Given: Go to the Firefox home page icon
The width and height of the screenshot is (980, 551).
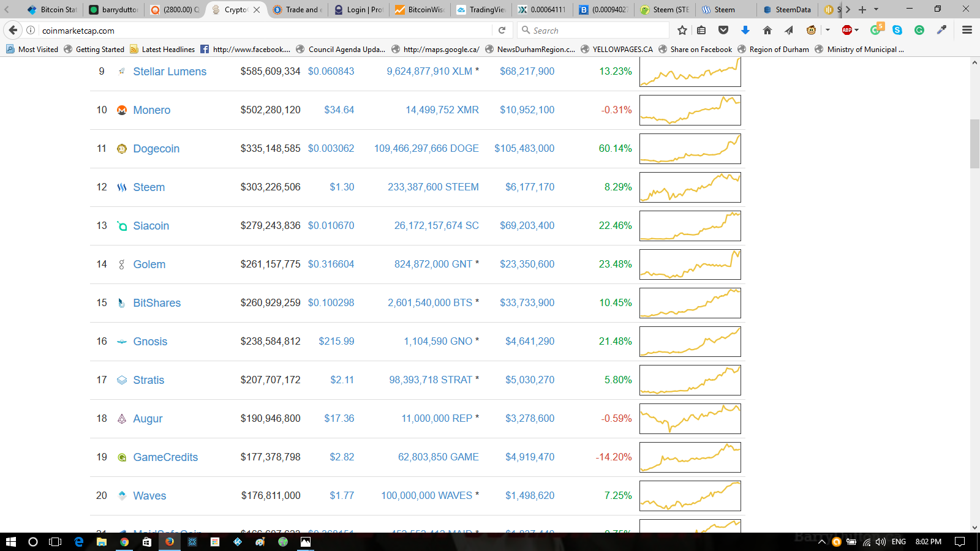Looking at the screenshot, I should 767,30.
